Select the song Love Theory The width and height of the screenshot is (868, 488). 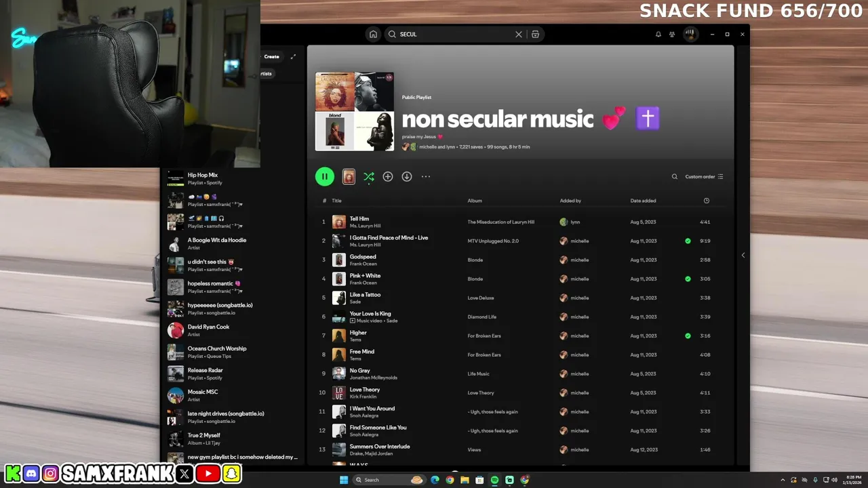[365, 390]
